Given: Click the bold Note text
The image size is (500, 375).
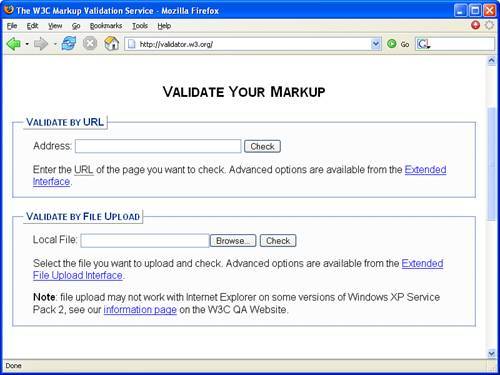Looking at the screenshot, I should point(44,297).
